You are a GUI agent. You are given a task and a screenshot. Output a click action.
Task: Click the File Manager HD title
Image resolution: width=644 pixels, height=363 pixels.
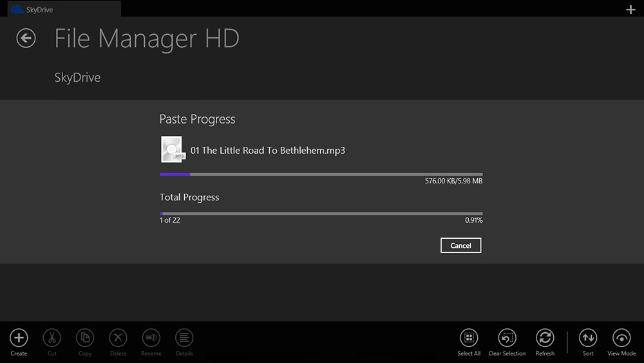click(147, 39)
